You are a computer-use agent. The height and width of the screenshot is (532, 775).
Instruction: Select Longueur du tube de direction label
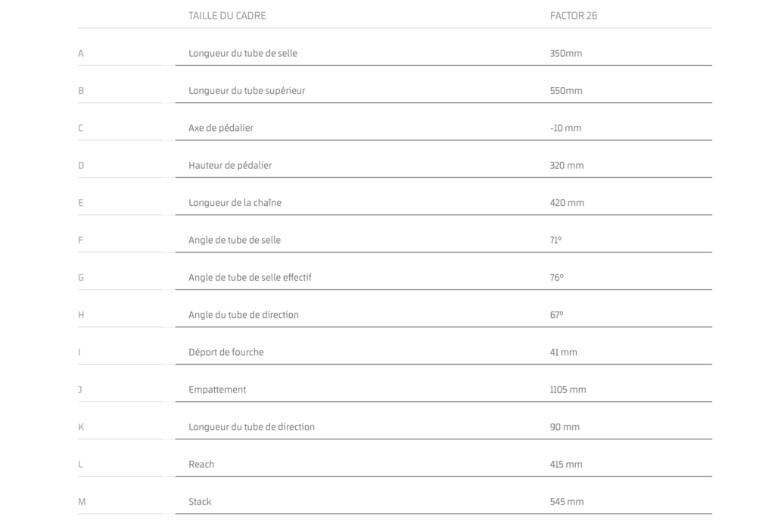[251, 427]
